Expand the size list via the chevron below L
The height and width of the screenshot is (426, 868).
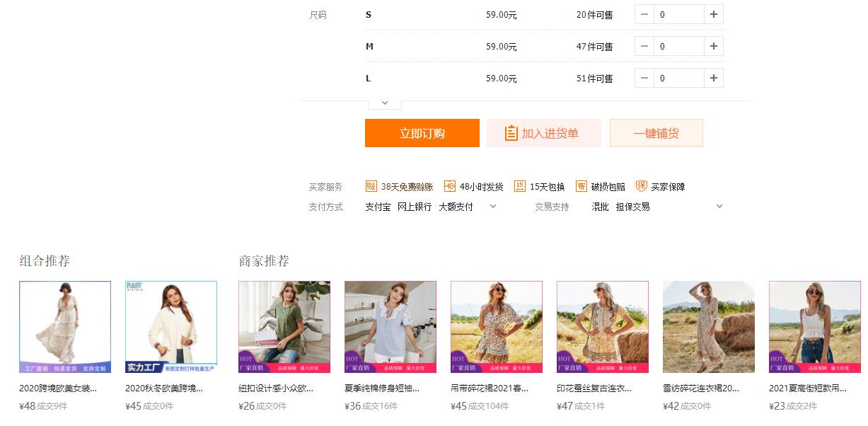click(x=384, y=102)
